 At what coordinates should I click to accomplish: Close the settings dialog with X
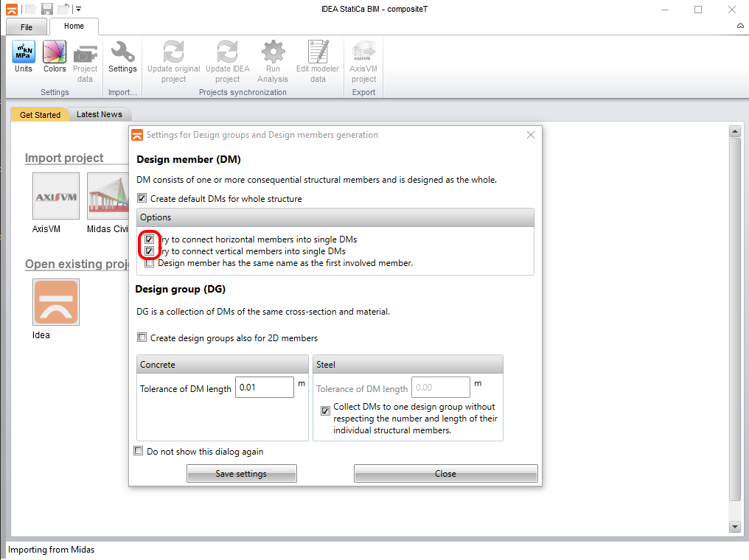[531, 135]
